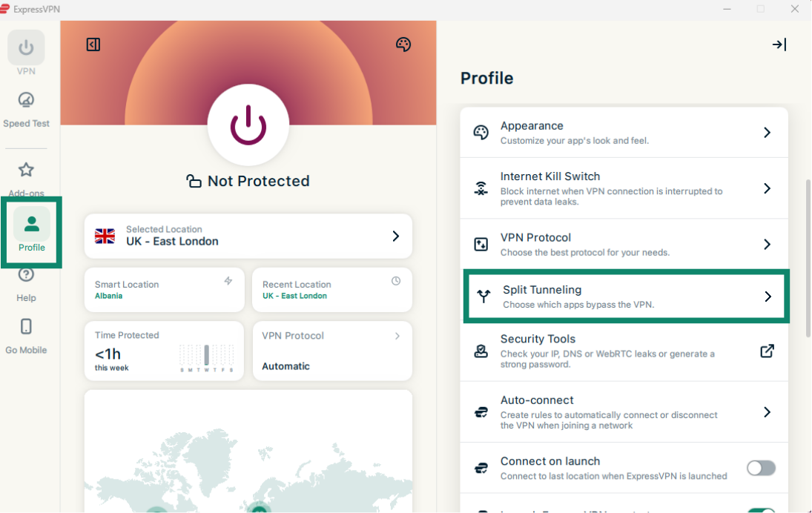Viewport: 812px width, 513px height.
Task: Click the Internet Kill Switch icon
Action: click(481, 188)
